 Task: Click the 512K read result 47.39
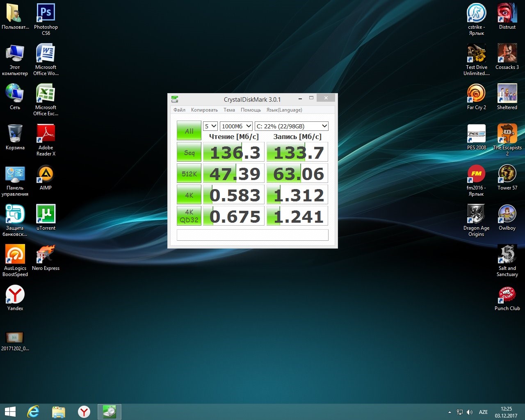[234, 173]
